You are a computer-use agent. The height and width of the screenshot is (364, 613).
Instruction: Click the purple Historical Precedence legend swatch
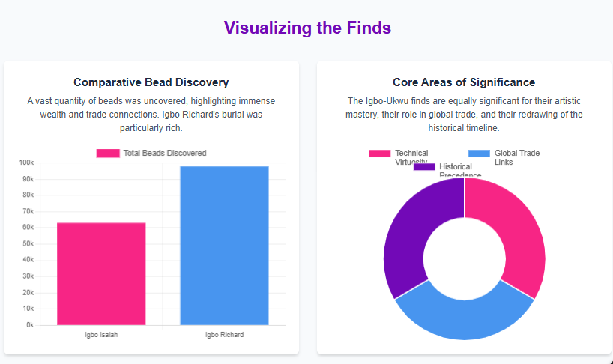pos(424,166)
